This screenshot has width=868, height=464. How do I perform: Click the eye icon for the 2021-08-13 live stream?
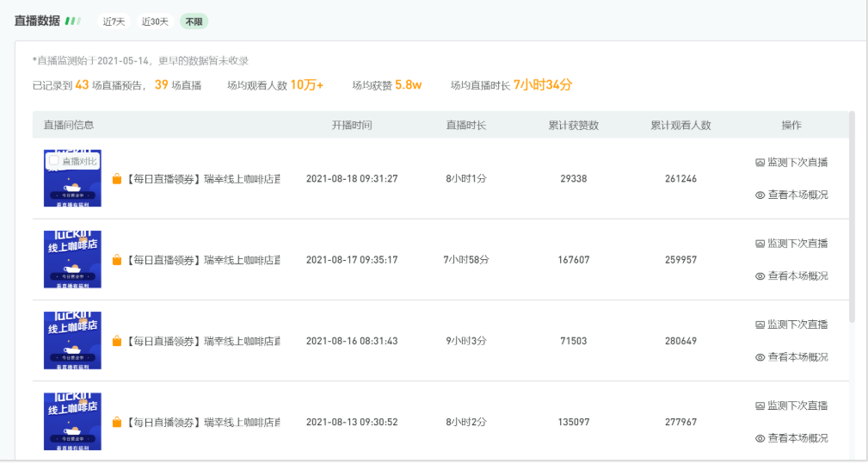760,438
